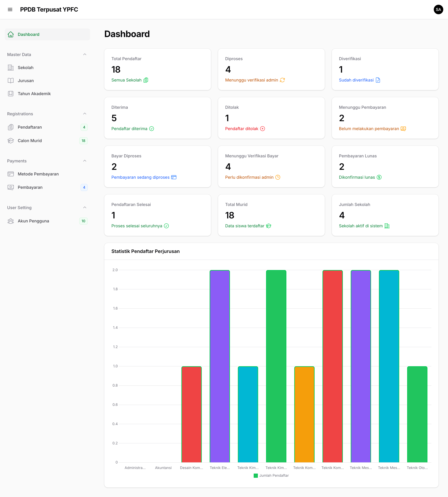Collapse the User Setting section

pos(85,207)
